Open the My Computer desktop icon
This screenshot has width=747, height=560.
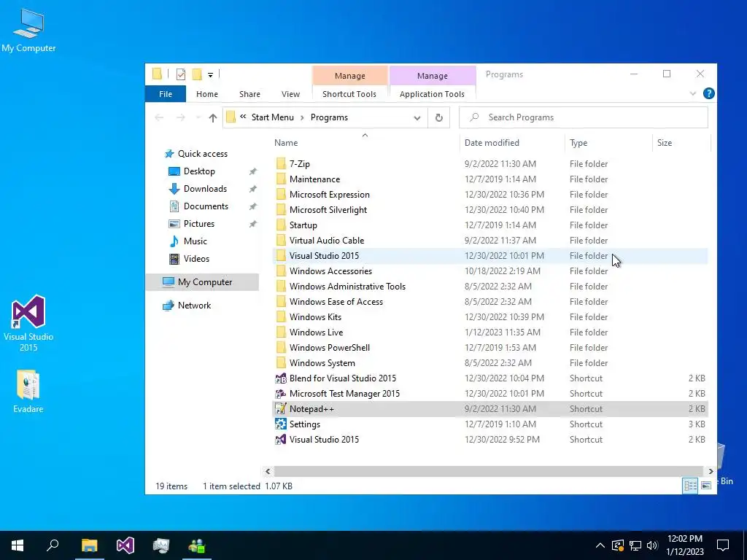click(28, 31)
